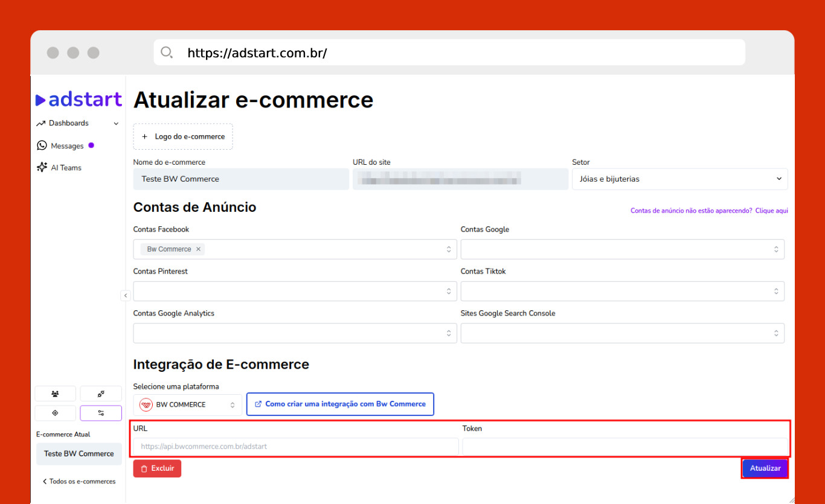Screen dimensions: 825x504
Task: Click the Integração de E-commerce heading
Action: point(221,365)
